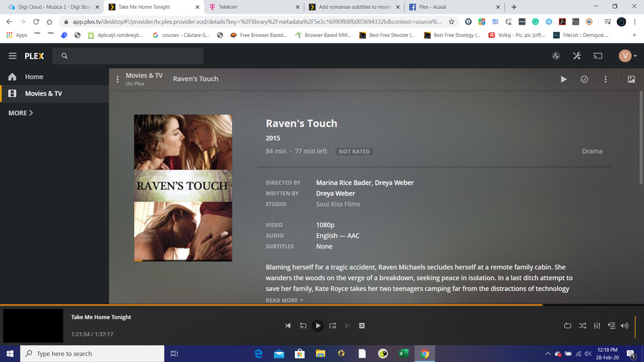This screenshot has width=644, height=362.
Task: Skip to next item in player
Action: (x=348, y=326)
